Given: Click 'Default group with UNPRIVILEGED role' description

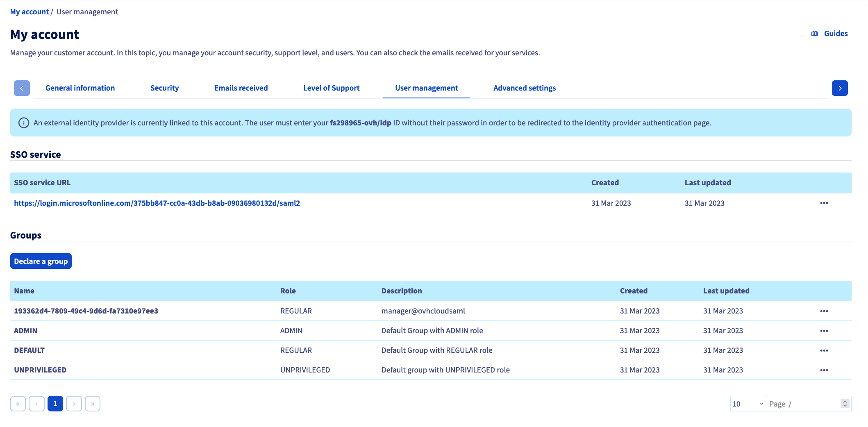Looking at the screenshot, I should [445, 370].
